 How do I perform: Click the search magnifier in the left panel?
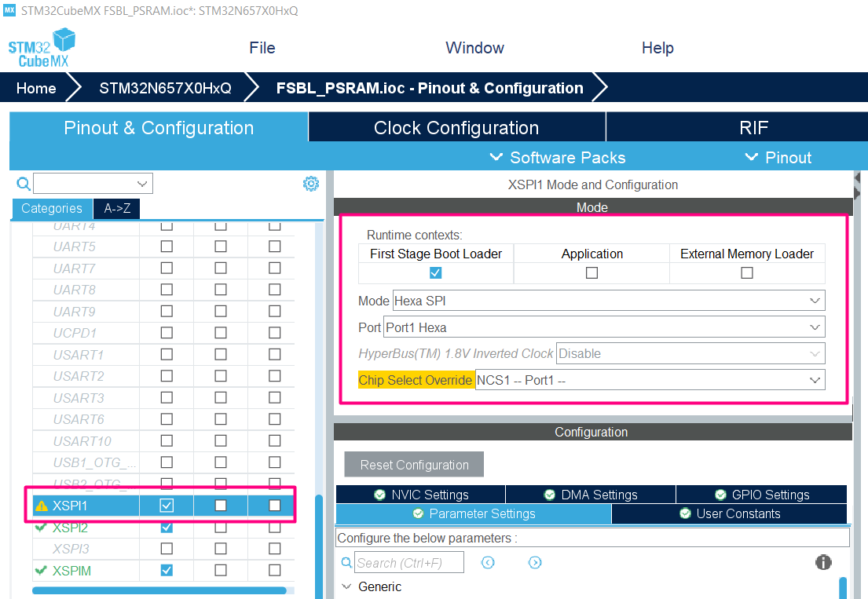coord(23,183)
